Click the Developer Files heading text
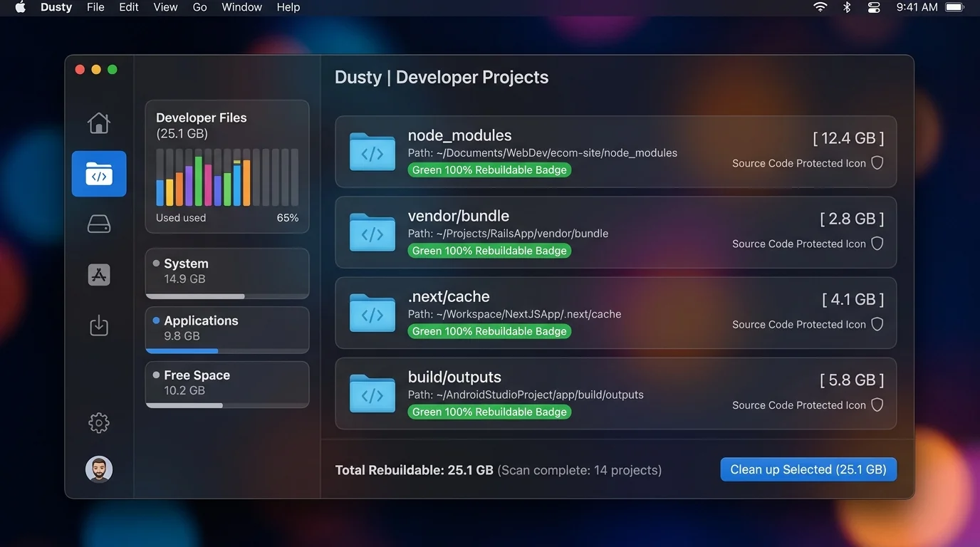 coord(202,118)
